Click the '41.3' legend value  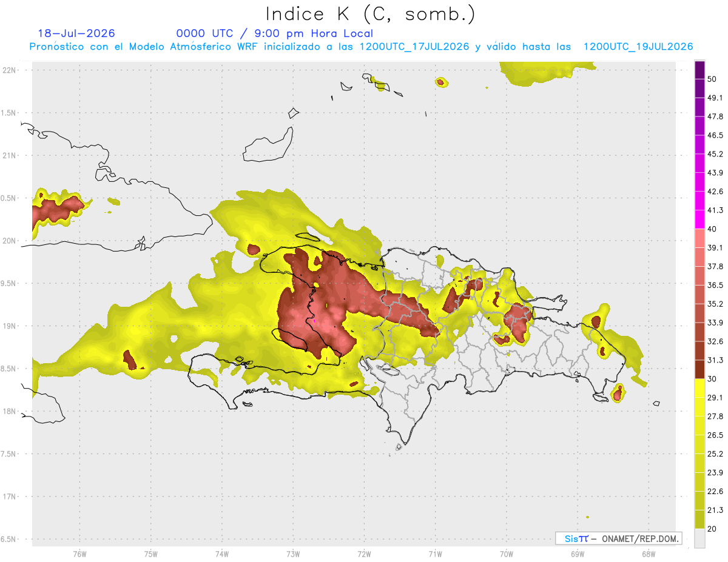[715, 210]
